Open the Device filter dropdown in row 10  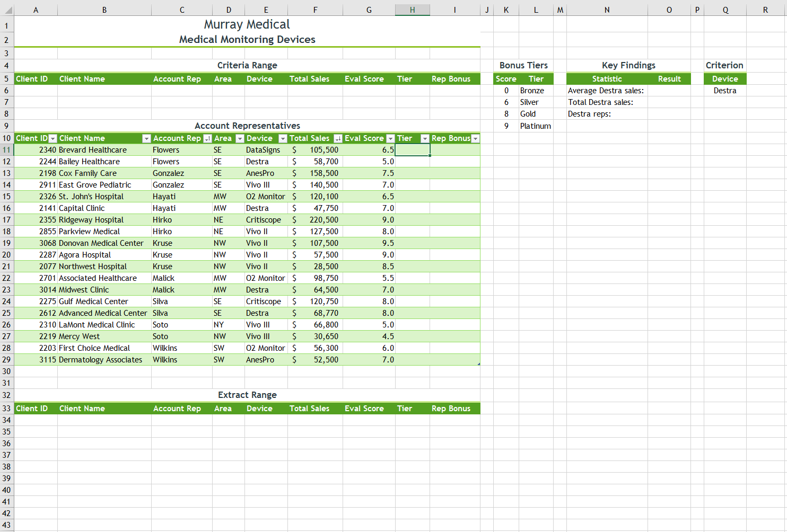pyautogui.click(x=282, y=138)
